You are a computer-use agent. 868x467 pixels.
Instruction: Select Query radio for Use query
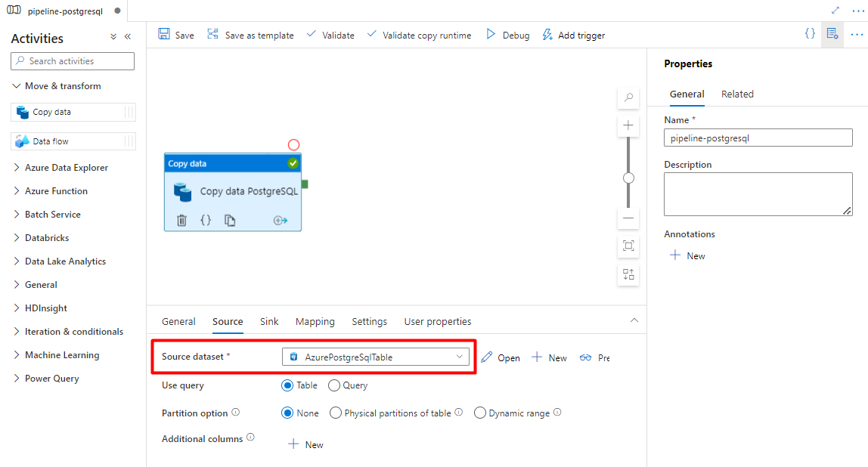[333, 385]
